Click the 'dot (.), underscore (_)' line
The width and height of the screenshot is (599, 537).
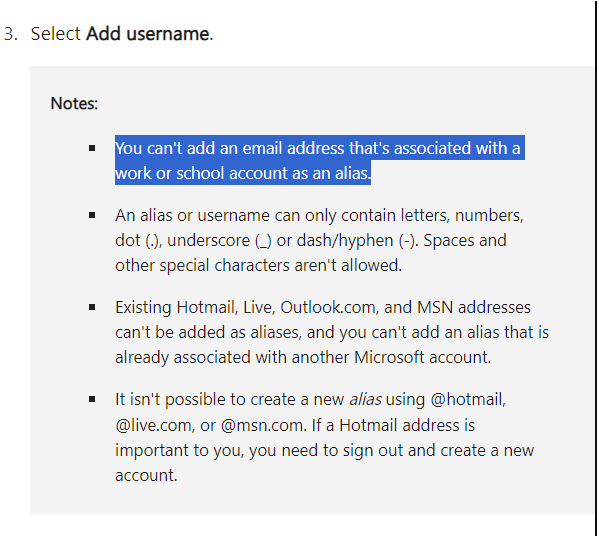click(x=311, y=240)
